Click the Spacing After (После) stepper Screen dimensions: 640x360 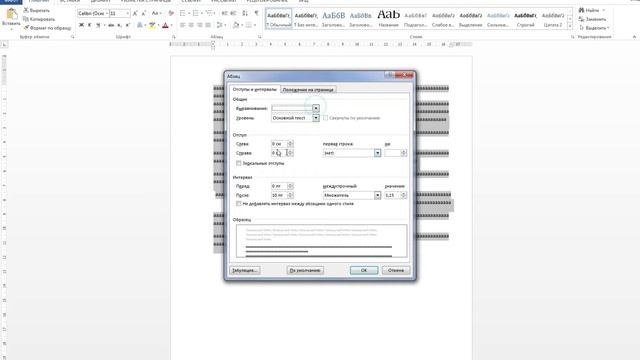290,196
